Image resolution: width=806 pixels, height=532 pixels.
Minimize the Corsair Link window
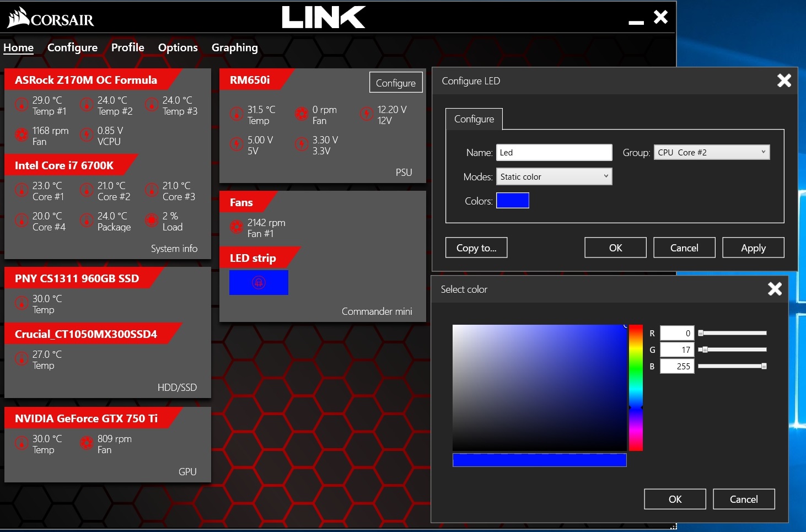coord(636,22)
